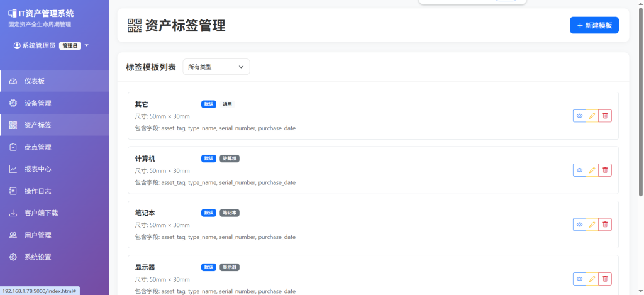The width and height of the screenshot is (644, 295).
Task: Preview the 显示器 template with the eye icon
Action: click(579, 279)
